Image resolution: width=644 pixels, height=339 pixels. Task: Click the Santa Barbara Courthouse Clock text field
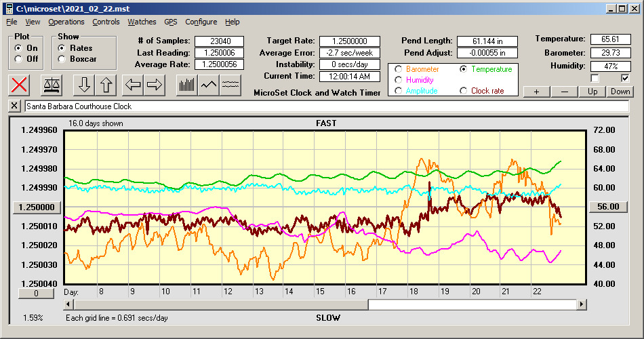325,106
